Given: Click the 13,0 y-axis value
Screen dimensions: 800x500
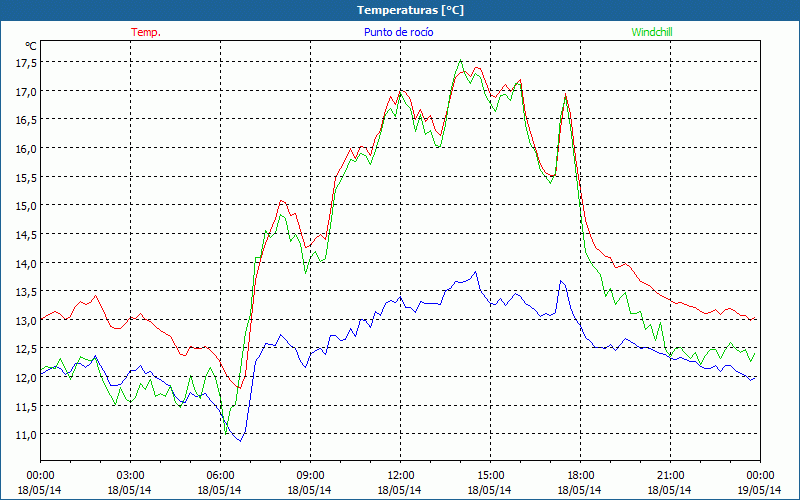Looking at the screenshot, I should tap(27, 320).
